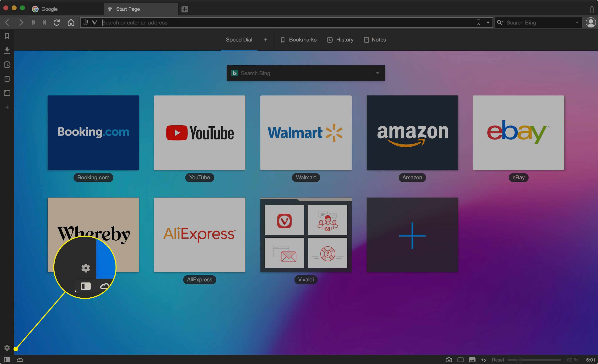Screen dimensions: 598x364
Task: Open the user profile avatar menu
Action: point(591,23)
